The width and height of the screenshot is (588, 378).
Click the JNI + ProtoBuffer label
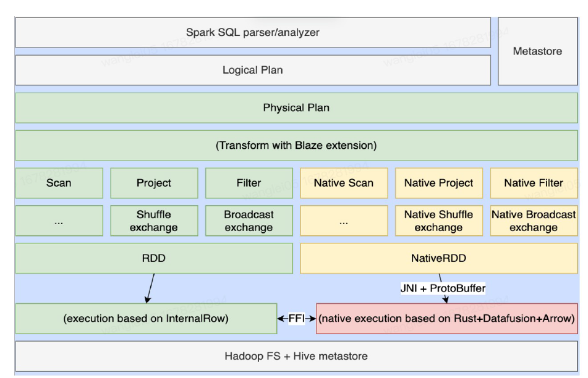click(443, 288)
